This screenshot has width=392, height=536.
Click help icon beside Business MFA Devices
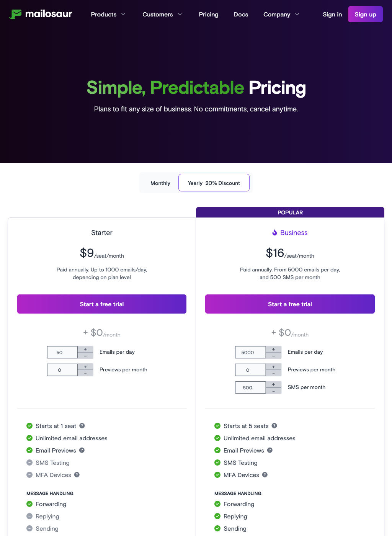pyautogui.click(x=265, y=475)
